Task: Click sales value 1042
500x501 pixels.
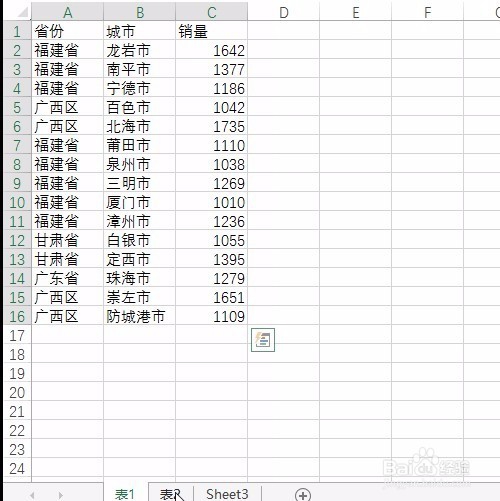Action: pos(212,107)
